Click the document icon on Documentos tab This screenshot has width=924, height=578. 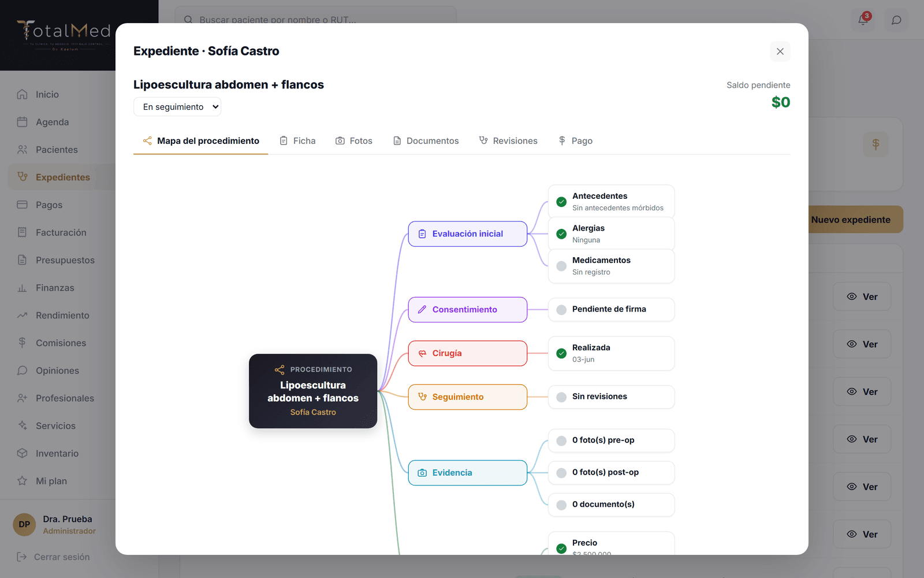click(397, 141)
